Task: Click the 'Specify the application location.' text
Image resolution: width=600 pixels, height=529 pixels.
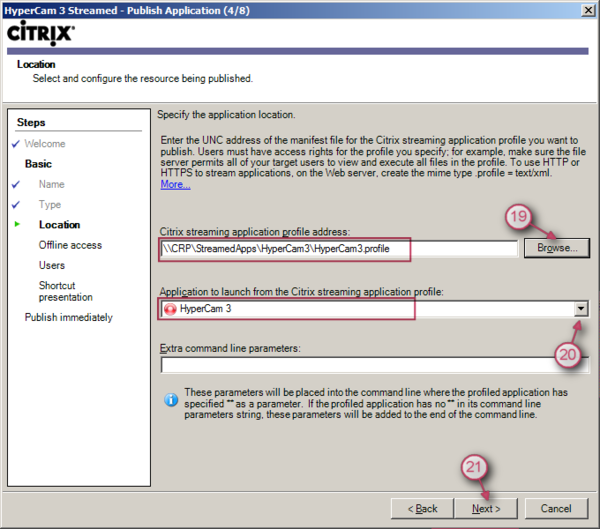Action: (x=226, y=114)
